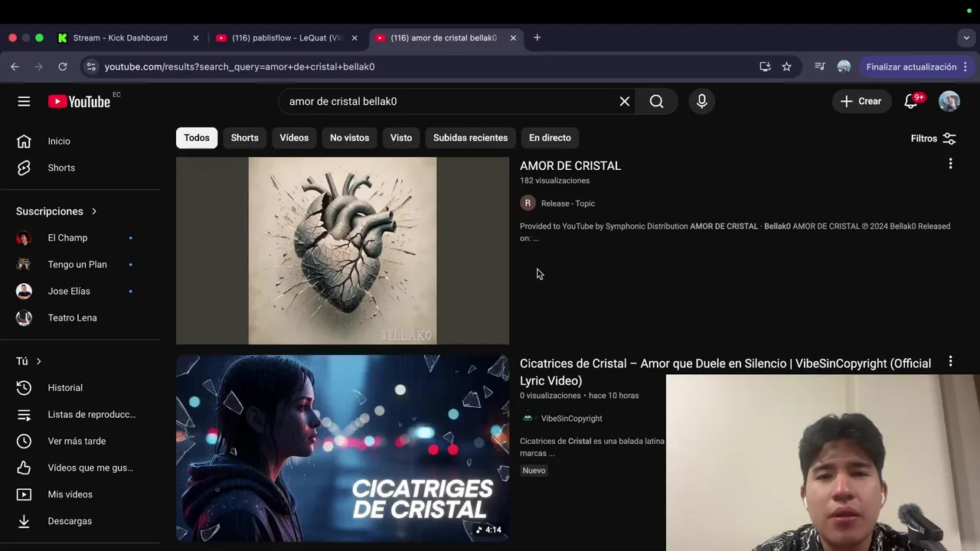
Task: Select the Subidas recientes filter chip
Action: point(470,138)
